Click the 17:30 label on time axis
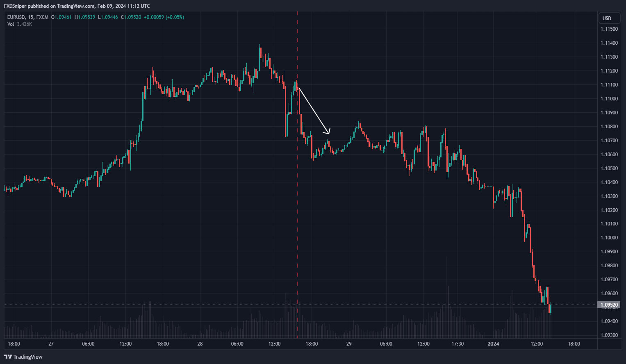Image resolution: width=626 pixels, height=364 pixels. [458, 344]
